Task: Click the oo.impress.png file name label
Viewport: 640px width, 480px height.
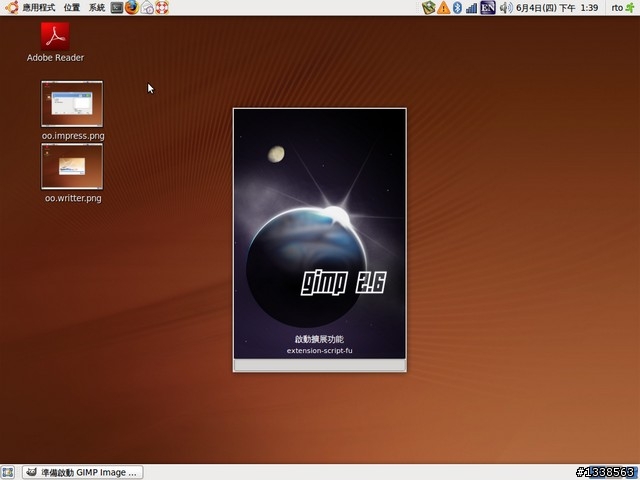Action: 73,136
